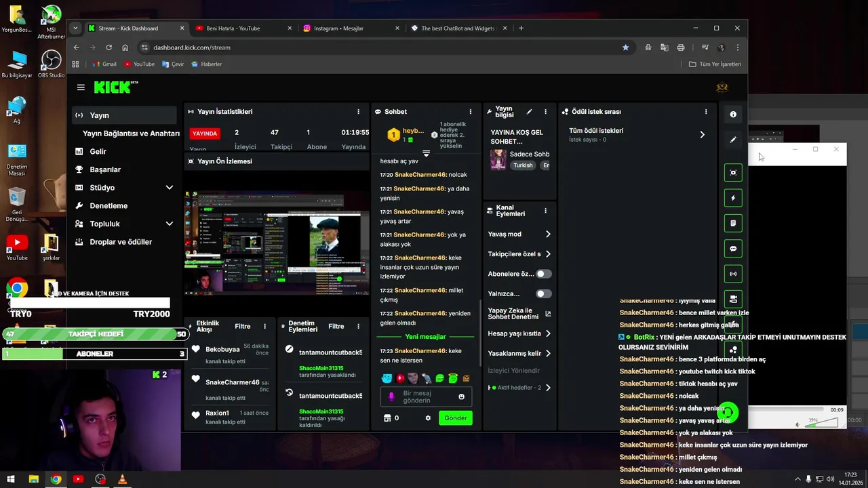Open Sohbet panel three-dot menu
The width and height of the screenshot is (868, 488).
(x=471, y=112)
